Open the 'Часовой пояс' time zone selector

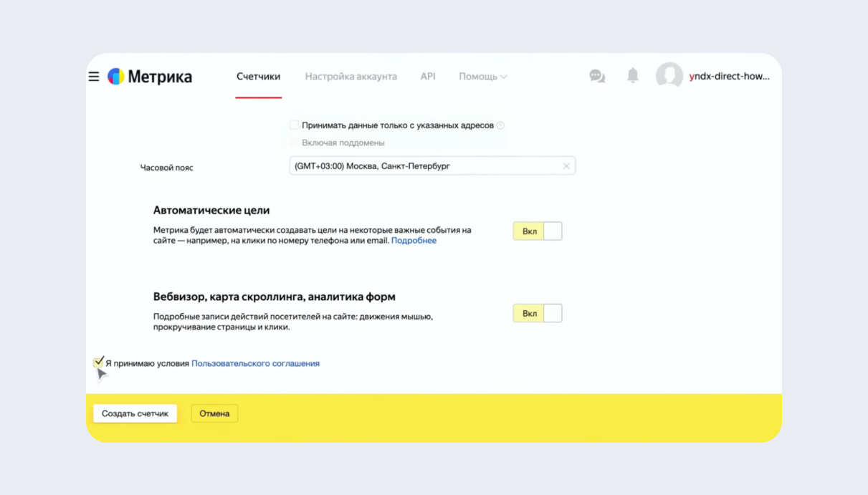pyautogui.click(x=432, y=166)
